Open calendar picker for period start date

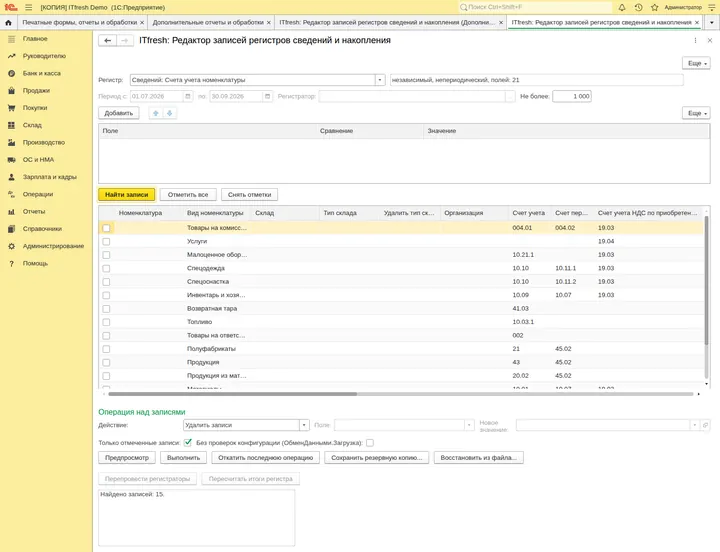(x=187, y=96)
